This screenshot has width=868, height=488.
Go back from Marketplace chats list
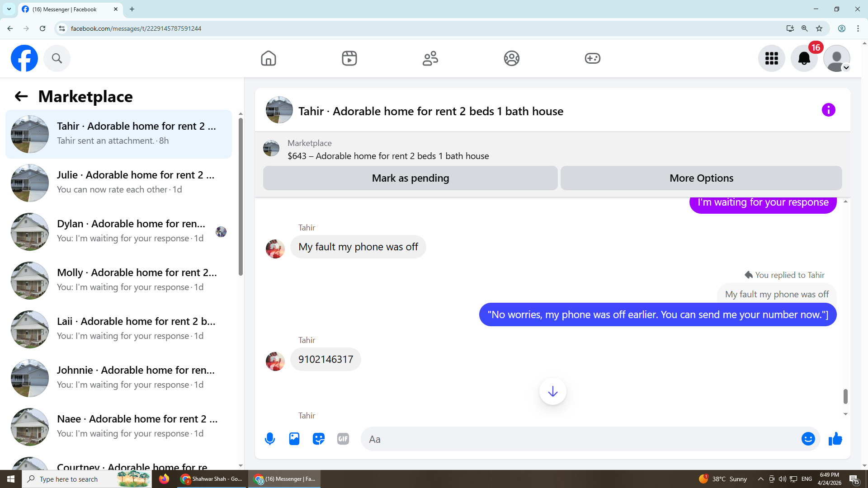point(21,96)
